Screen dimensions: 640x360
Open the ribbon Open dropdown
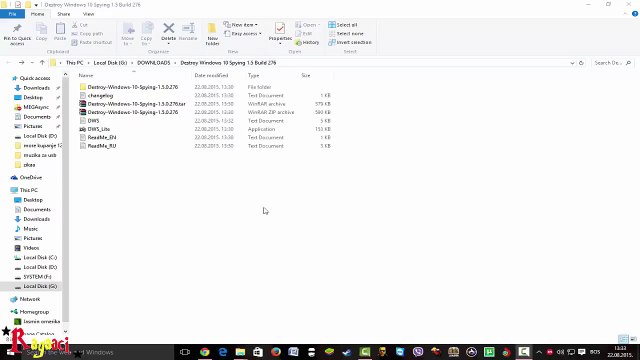(x=307, y=25)
